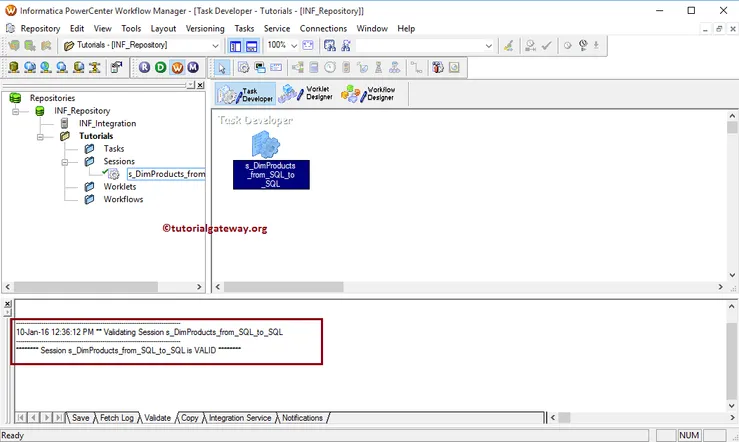
Task: Click the icon left of M icon group separator
Action: point(116,67)
